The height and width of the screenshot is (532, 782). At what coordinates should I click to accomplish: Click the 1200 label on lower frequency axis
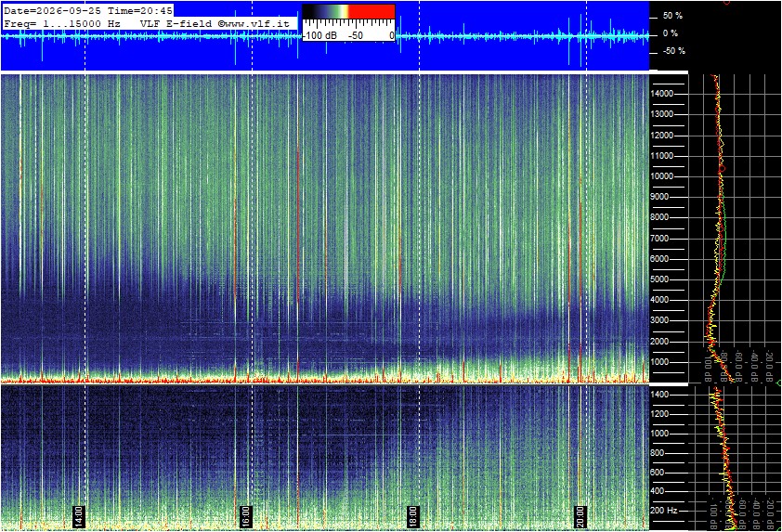coord(659,414)
